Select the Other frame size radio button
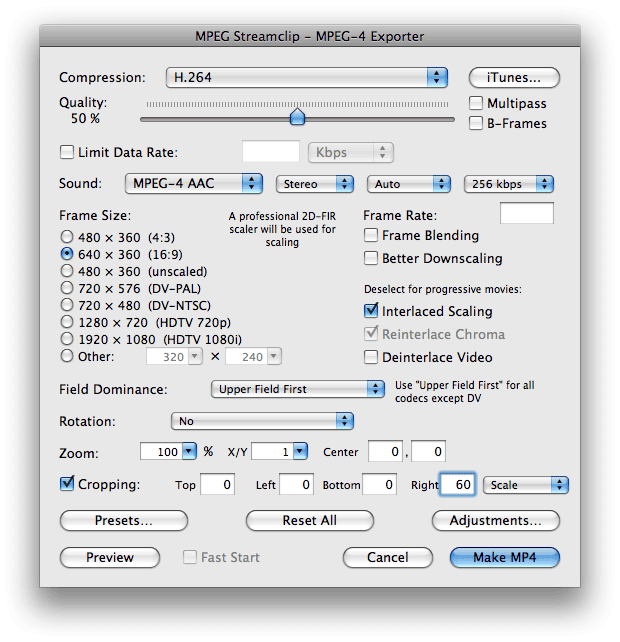620x642 pixels. (67, 356)
